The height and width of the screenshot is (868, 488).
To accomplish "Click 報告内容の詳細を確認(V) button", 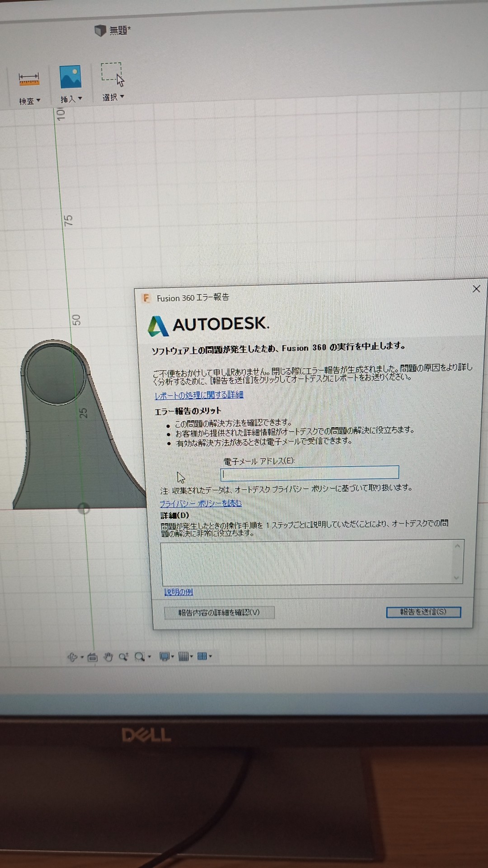I will pyautogui.click(x=219, y=613).
